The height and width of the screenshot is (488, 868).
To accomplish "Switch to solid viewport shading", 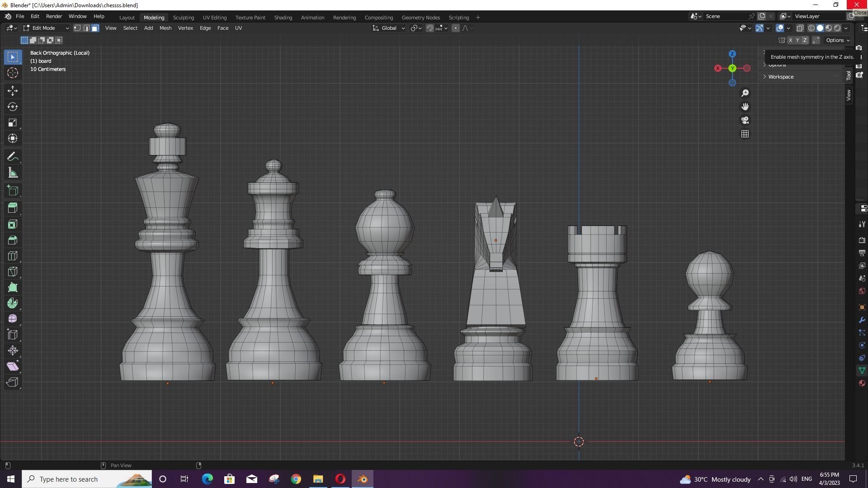I will pos(820,28).
